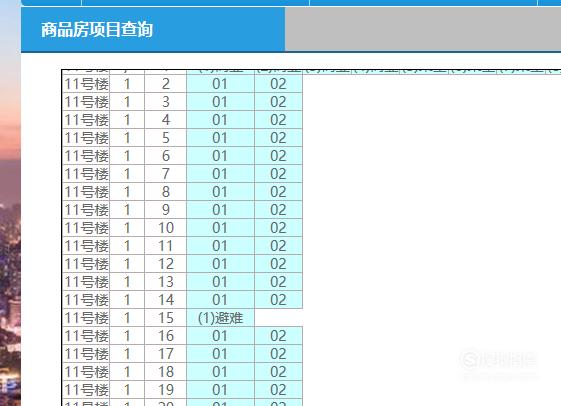Open room 01 on floor 11
This screenshot has height=406, width=561.
tap(220, 246)
